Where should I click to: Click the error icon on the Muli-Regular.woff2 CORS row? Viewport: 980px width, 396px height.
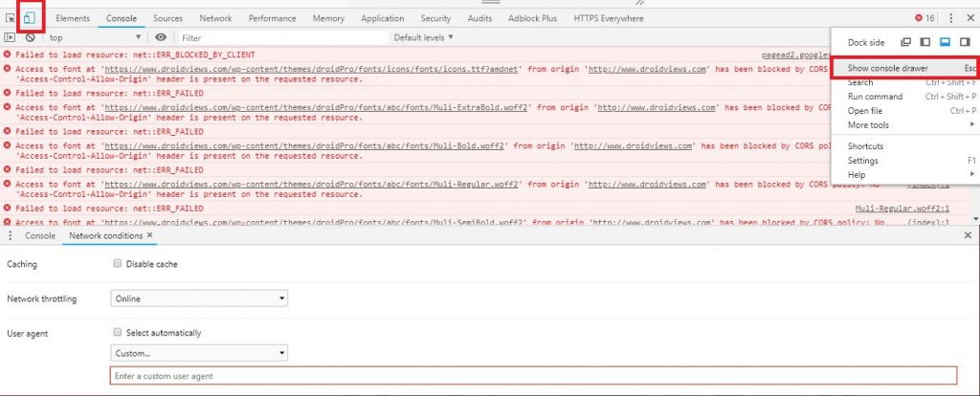click(x=8, y=185)
